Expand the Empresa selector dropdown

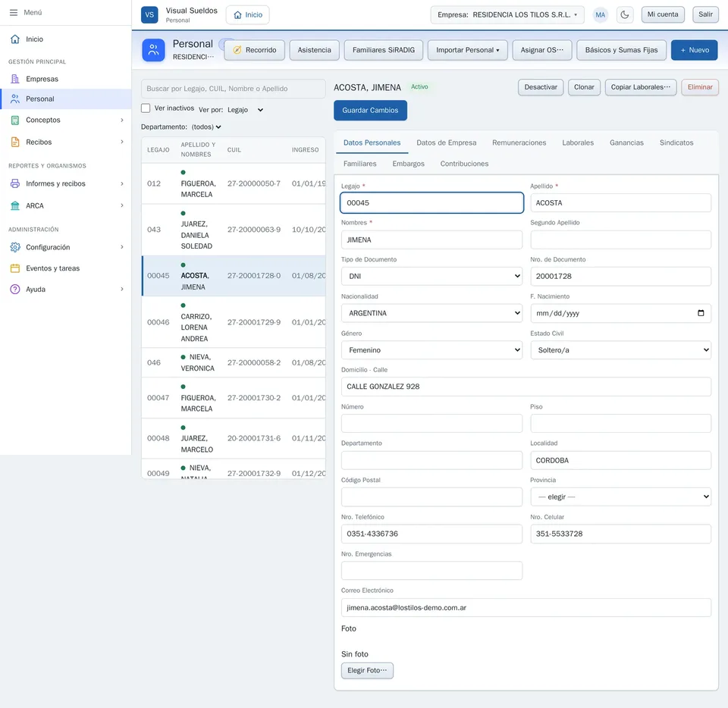point(507,15)
